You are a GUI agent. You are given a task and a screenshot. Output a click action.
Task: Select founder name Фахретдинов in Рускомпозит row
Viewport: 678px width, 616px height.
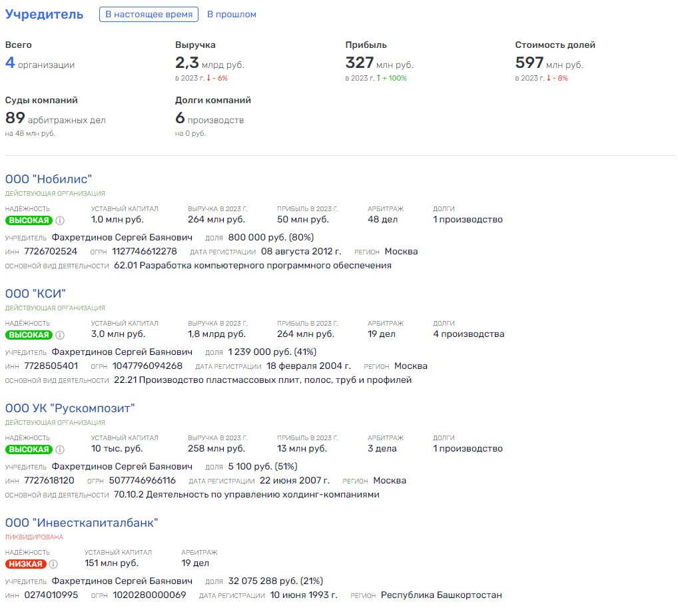coord(122,466)
